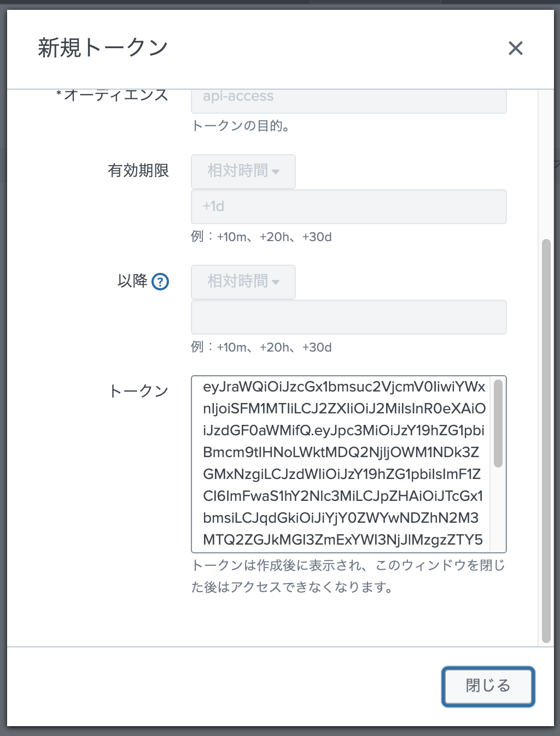Viewport: 560px width, 736px height.
Task: Click the +1d expiration input field
Action: 348,207
